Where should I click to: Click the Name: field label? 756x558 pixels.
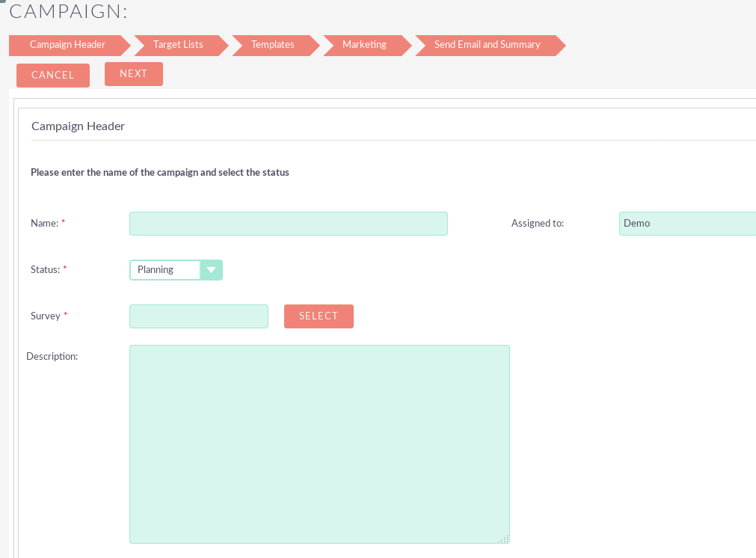(x=44, y=224)
